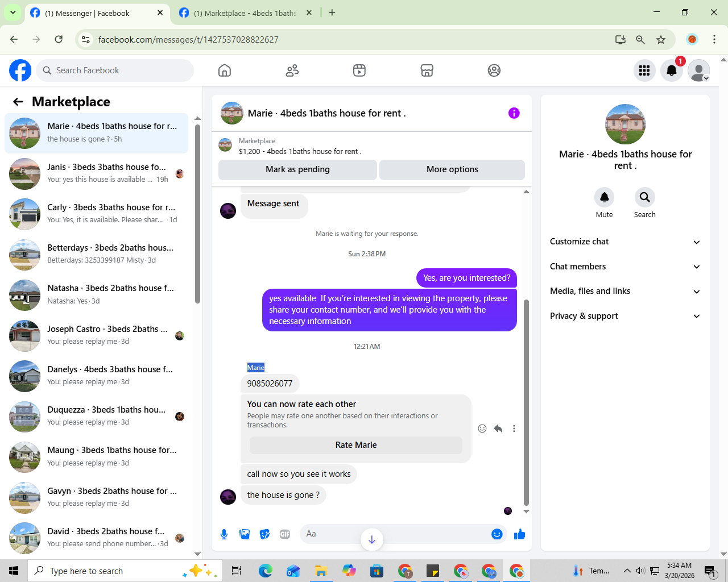Choose a sticker icon
728x582 pixels.
[264, 534]
